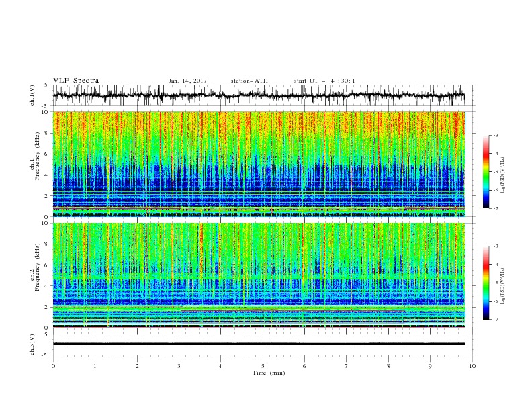532x411 pixels.
Task: Click the "1" tick on Time axis
Action: [x=95, y=366]
